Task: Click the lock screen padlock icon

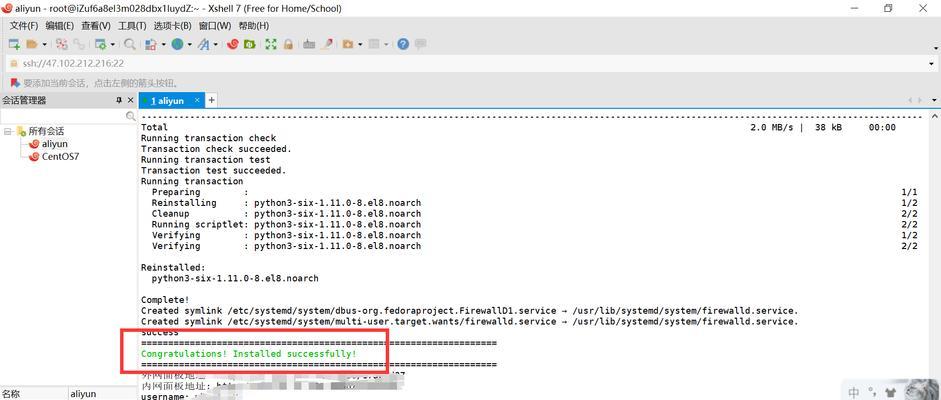Action: point(288,44)
